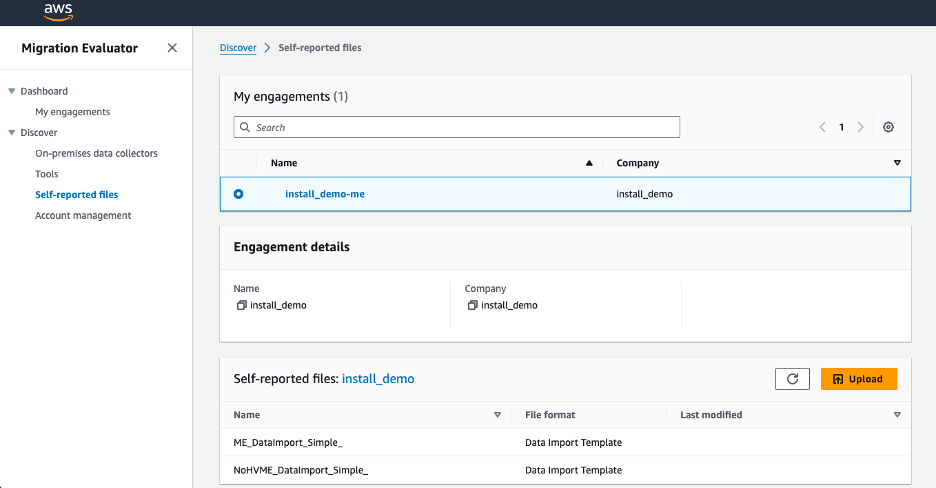936x488 pixels.
Task: Click install_demo company cell in engagements table
Action: click(x=644, y=194)
